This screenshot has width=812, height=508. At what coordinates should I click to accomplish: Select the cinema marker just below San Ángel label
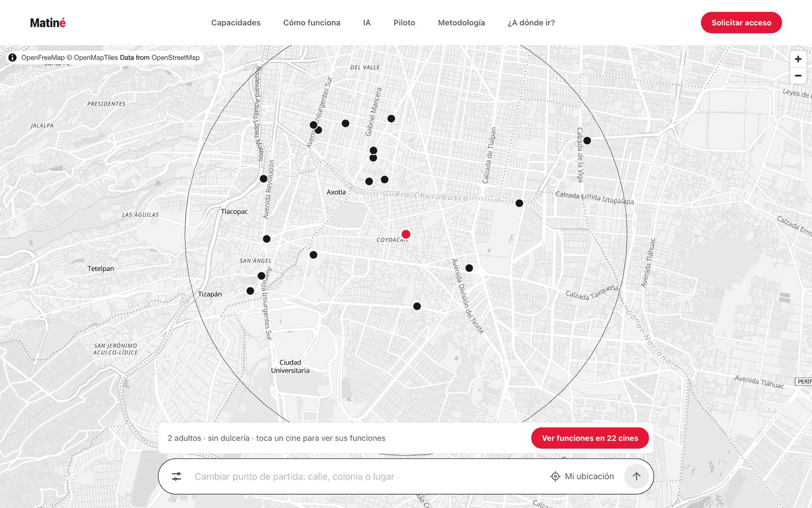pyautogui.click(x=261, y=276)
